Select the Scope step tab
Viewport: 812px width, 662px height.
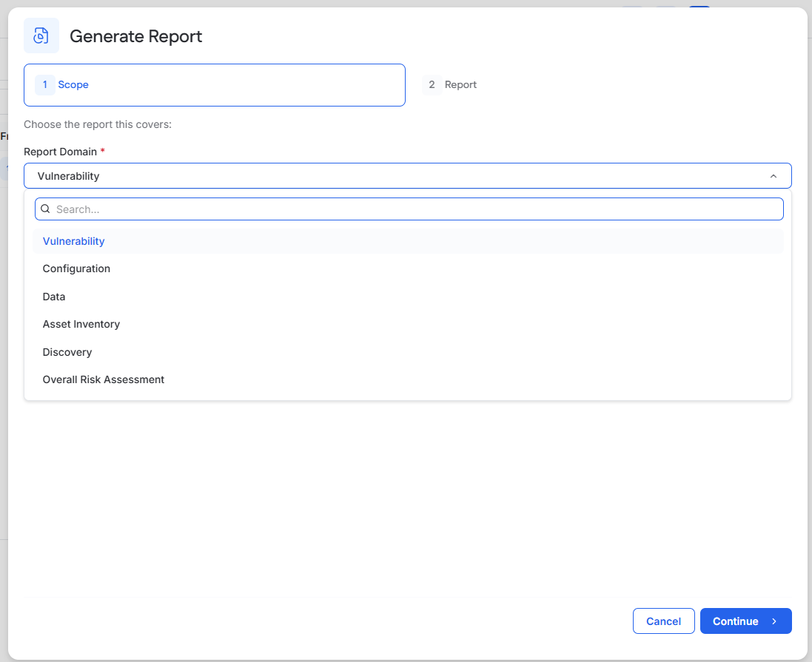tap(215, 85)
